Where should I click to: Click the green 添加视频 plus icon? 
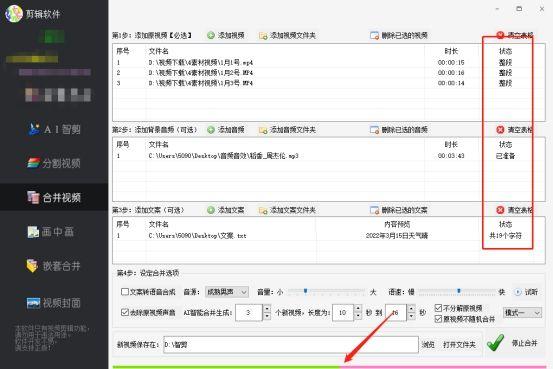pyautogui.click(x=211, y=35)
